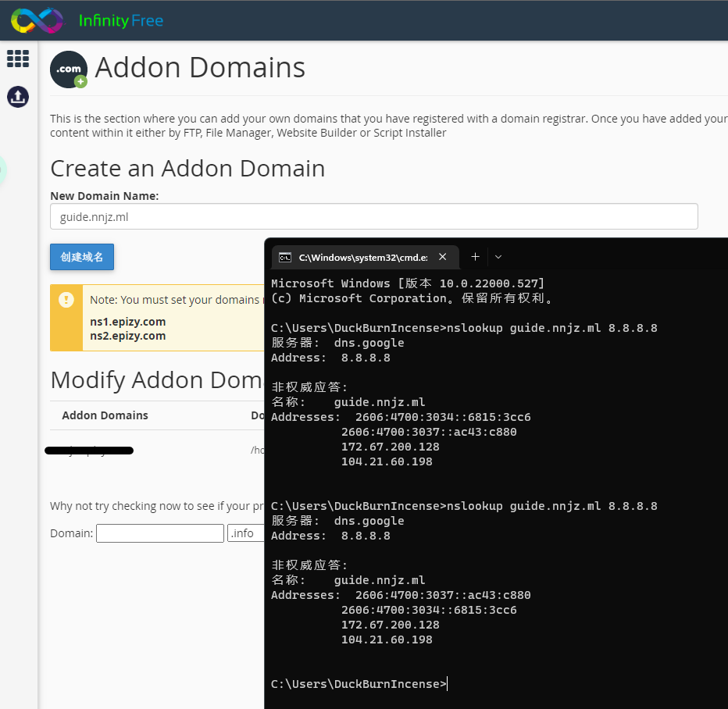
Task: Click the cmd icon on terminal tab
Action: (286, 257)
